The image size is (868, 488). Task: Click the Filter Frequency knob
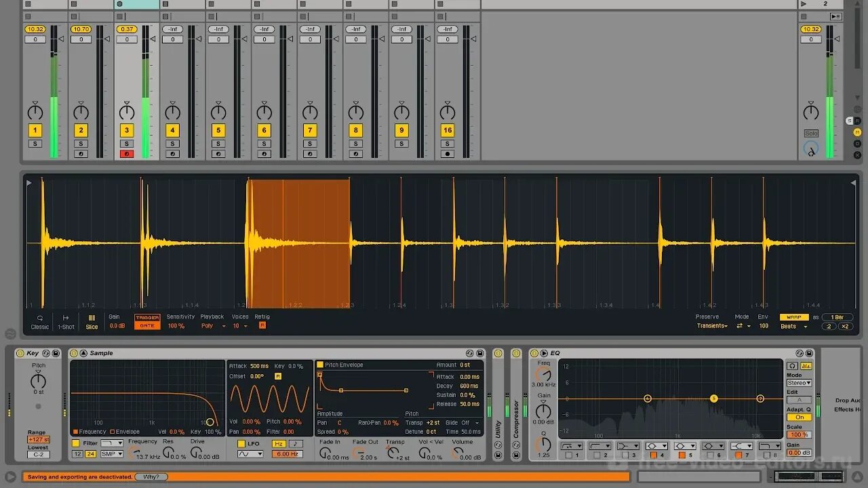tap(135, 452)
